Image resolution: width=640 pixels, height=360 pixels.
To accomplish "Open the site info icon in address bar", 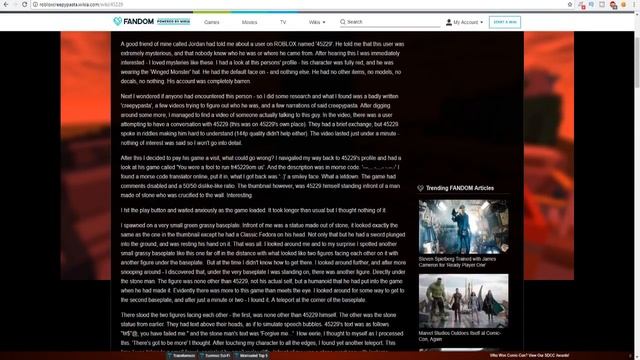I will click(35, 4).
